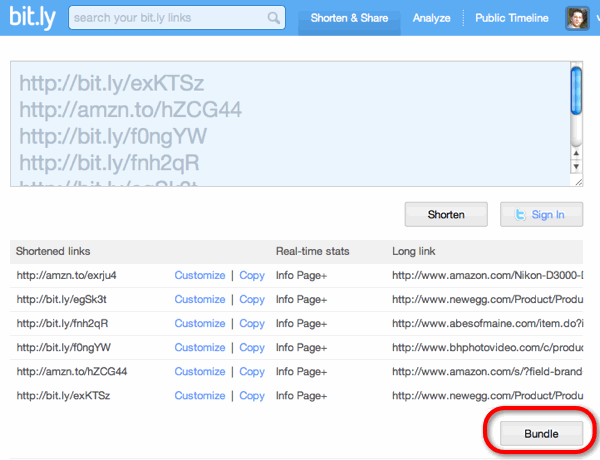Image resolution: width=600 pixels, height=460 pixels.
Task: Copy the bit.ly/exKTSz link
Action: 252,396
